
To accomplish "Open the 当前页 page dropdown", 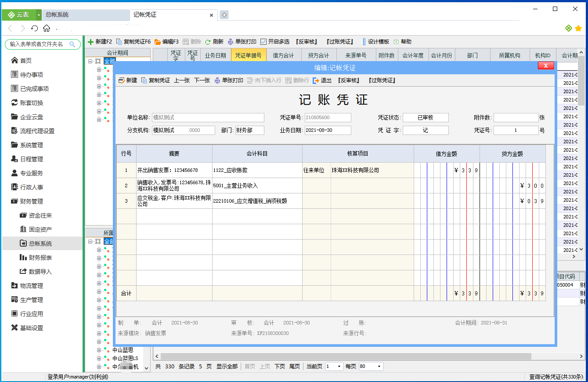I will pyautogui.click(x=339, y=366).
